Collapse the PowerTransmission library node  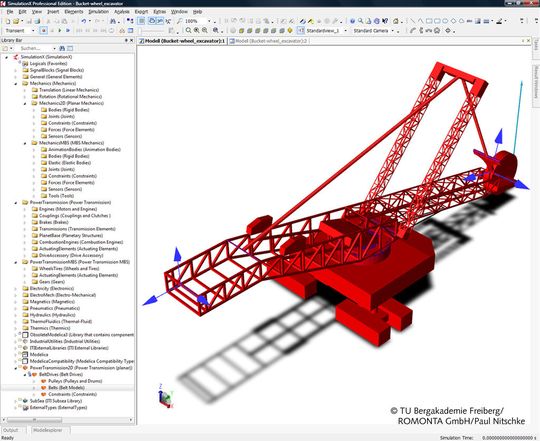click(x=16, y=202)
